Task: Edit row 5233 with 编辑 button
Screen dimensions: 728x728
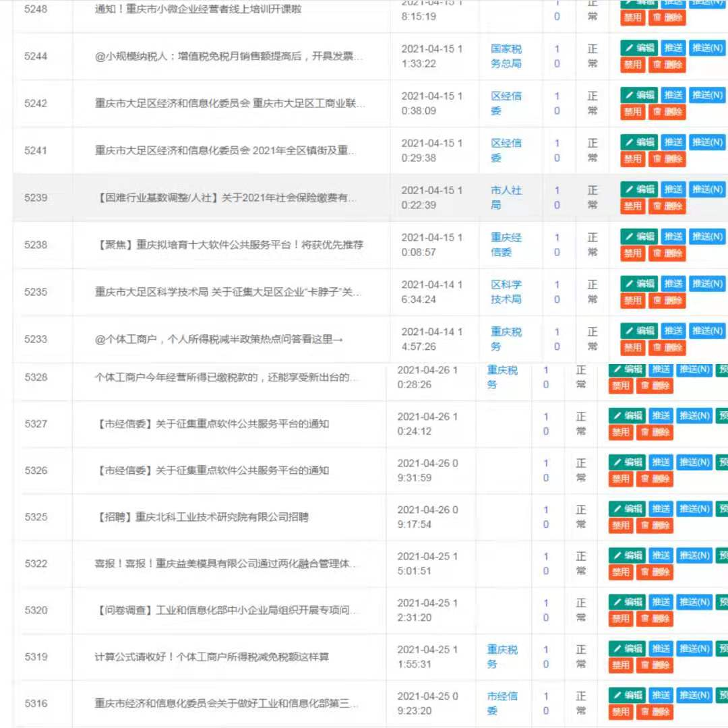Action: point(639,331)
